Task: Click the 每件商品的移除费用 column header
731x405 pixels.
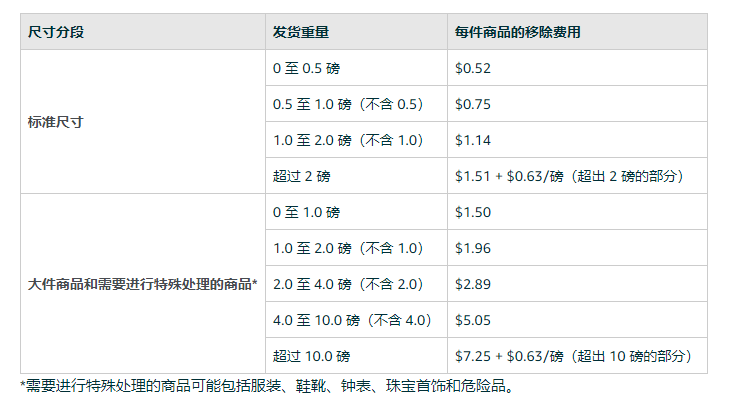Action: [518, 31]
